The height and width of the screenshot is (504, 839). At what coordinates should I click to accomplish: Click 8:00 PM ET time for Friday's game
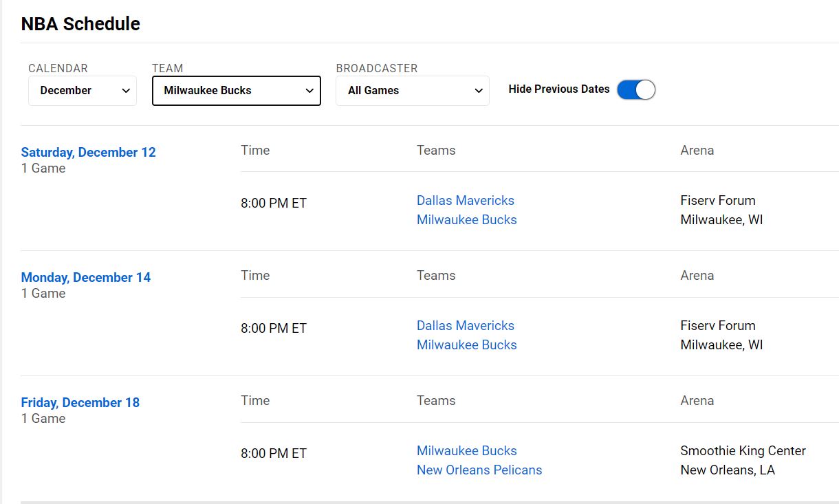click(274, 454)
